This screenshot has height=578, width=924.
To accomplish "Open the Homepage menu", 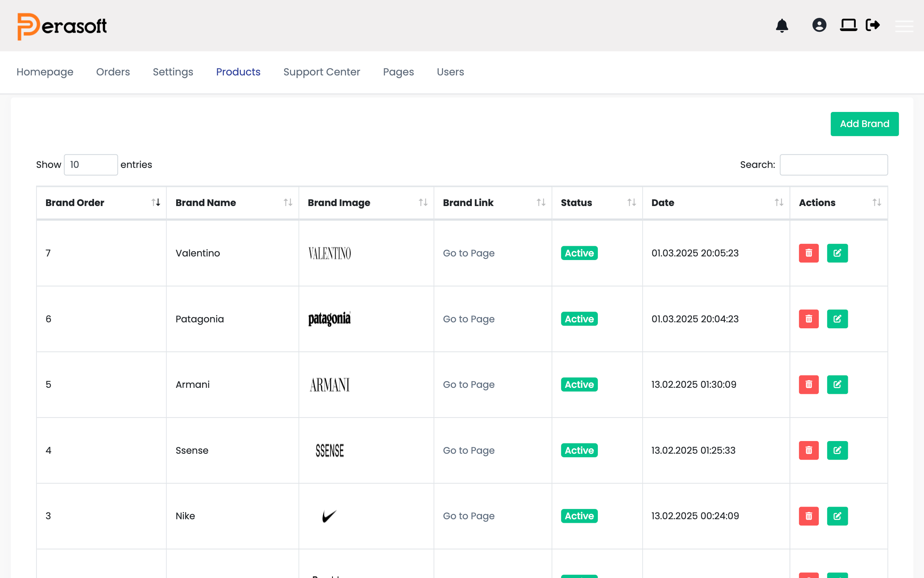I will pyautogui.click(x=45, y=72).
